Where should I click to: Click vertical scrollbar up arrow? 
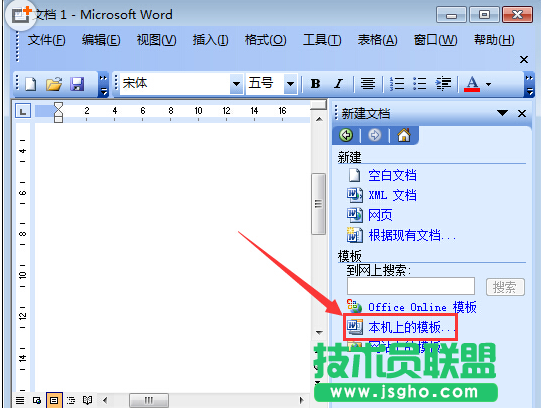coord(319,119)
